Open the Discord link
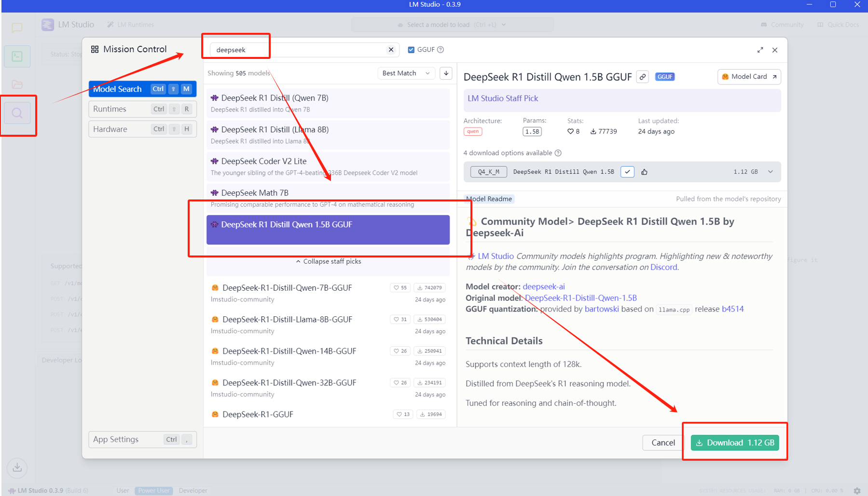The height and width of the screenshot is (496, 868). click(x=664, y=268)
